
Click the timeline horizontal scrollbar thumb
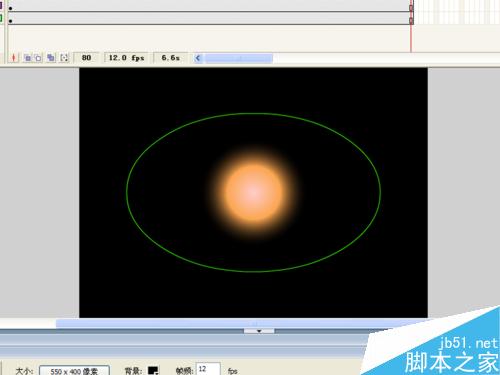pyautogui.click(x=239, y=58)
